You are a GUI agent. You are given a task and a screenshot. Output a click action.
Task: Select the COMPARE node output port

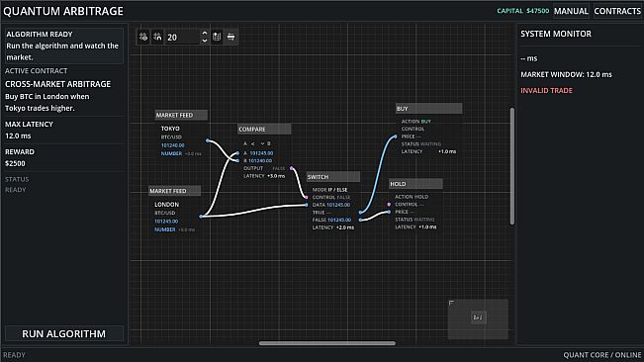point(292,168)
